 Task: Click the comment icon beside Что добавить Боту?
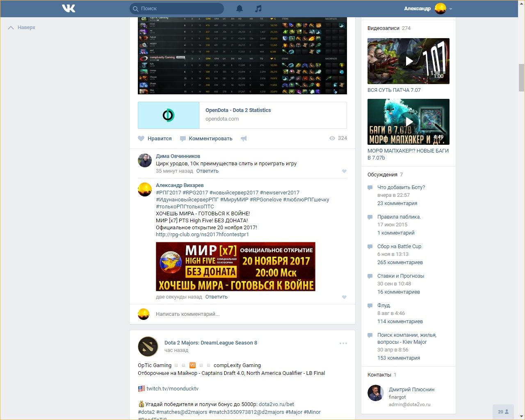(370, 187)
